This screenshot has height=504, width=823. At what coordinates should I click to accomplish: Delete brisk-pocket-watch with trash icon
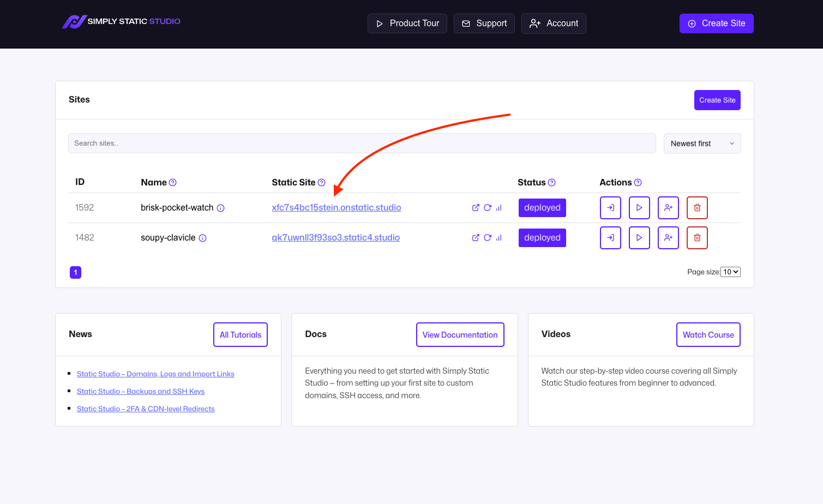point(697,208)
